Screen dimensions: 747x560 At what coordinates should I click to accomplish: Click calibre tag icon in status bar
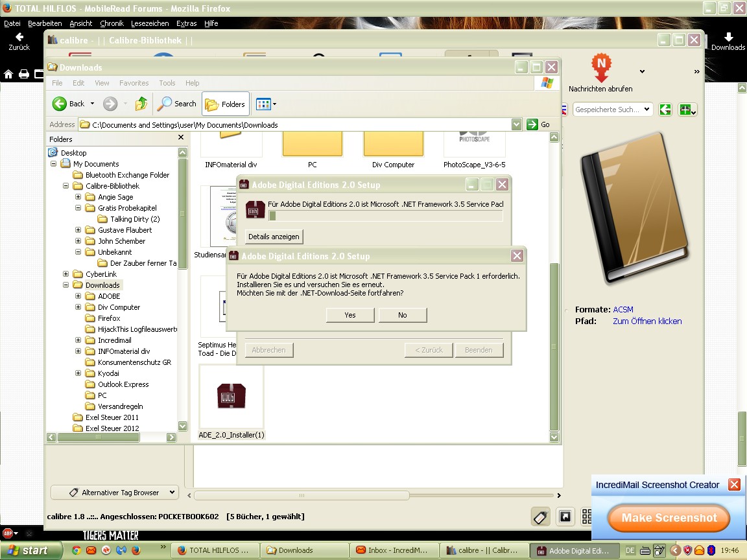tap(541, 517)
